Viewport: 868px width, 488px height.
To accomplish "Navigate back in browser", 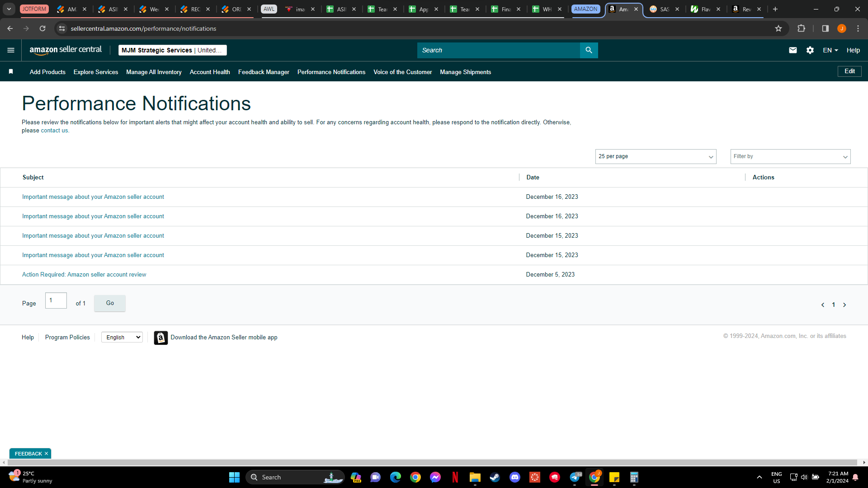I will coord(10,28).
